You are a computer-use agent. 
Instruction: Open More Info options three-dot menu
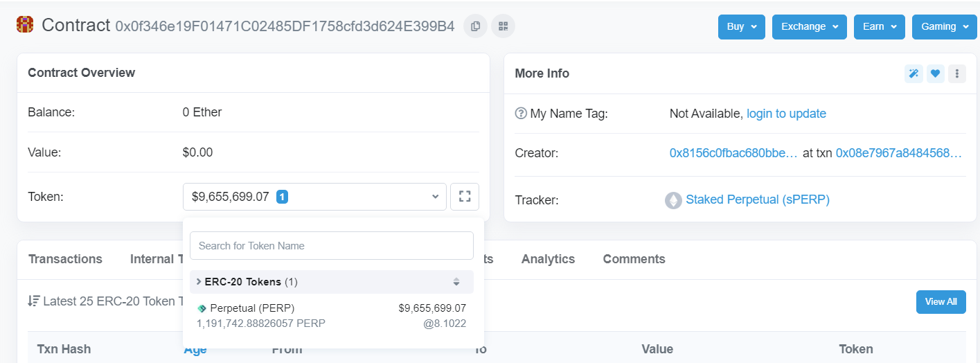[957, 73]
